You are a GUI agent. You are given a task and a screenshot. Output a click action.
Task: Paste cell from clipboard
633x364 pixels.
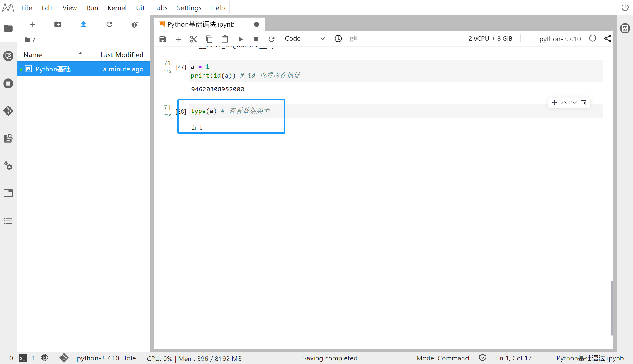[225, 39]
